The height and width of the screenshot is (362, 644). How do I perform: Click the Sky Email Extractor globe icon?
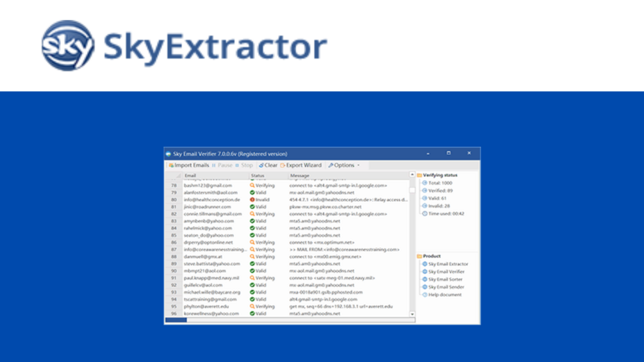pos(425,264)
